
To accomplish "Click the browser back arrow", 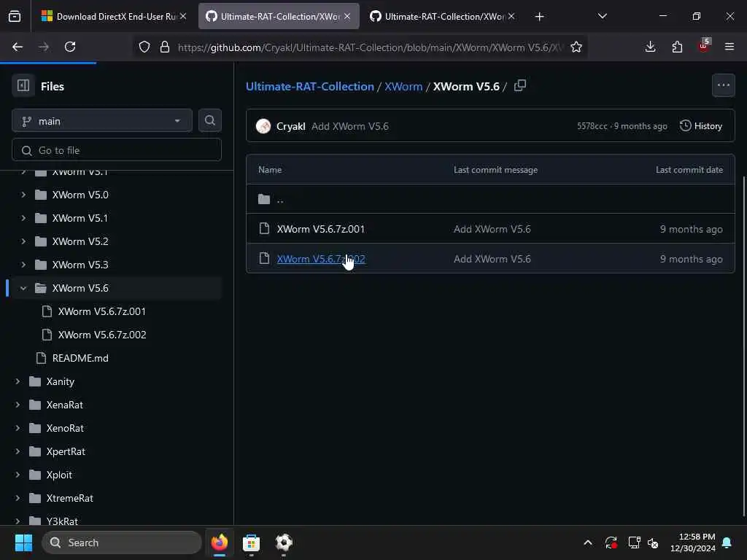I will [x=18, y=47].
